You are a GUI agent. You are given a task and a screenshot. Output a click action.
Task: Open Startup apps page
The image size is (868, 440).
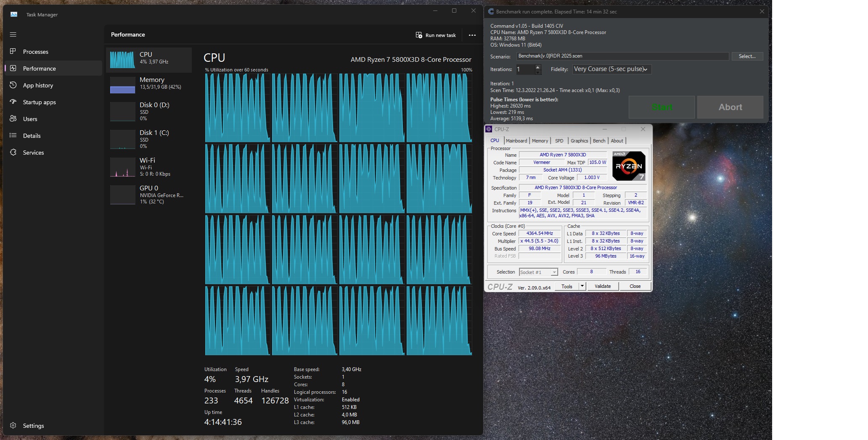tap(53, 102)
